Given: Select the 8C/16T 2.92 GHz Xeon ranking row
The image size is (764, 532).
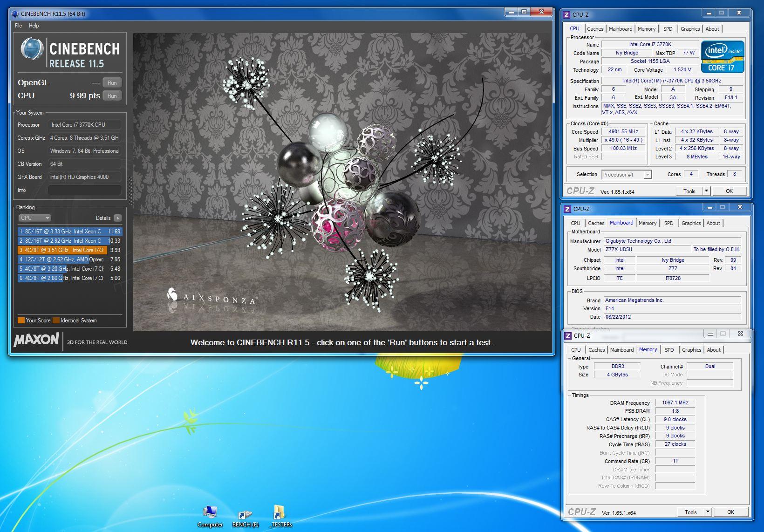Looking at the screenshot, I should pyautogui.click(x=69, y=240).
